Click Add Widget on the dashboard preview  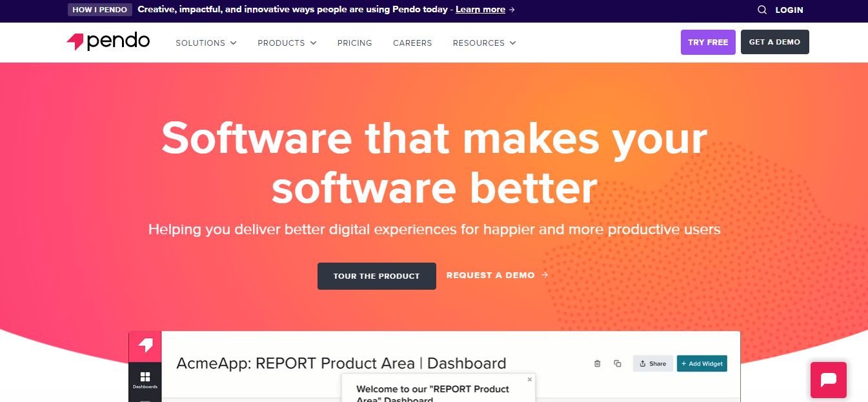[702, 364]
